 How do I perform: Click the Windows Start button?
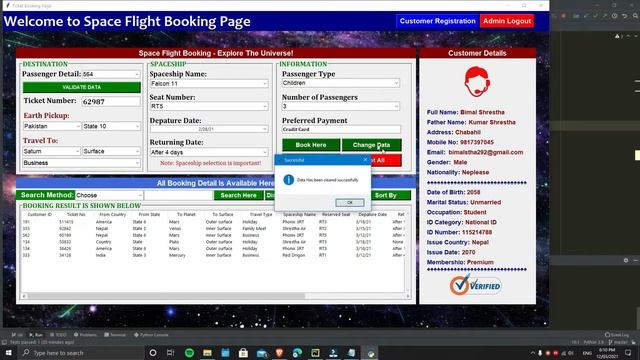point(8,353)
